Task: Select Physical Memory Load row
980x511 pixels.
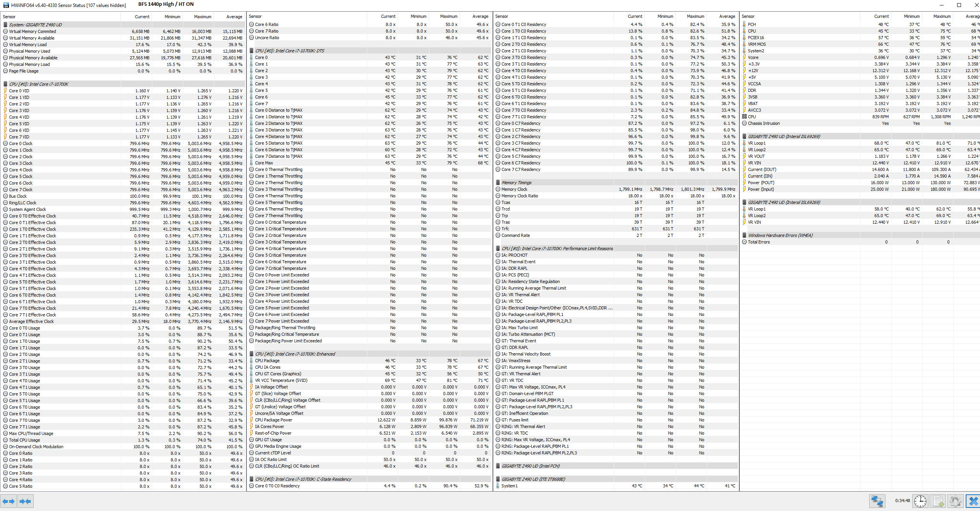Action: point(123,64)
